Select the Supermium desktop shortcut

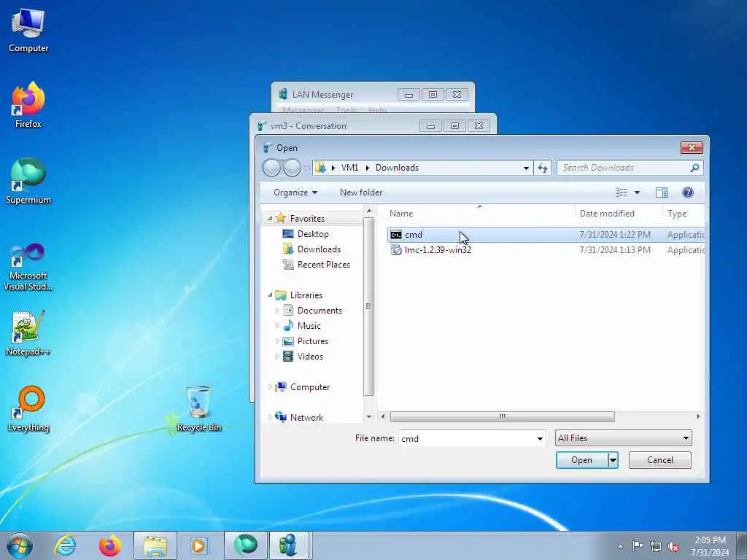tap(28, 181)
